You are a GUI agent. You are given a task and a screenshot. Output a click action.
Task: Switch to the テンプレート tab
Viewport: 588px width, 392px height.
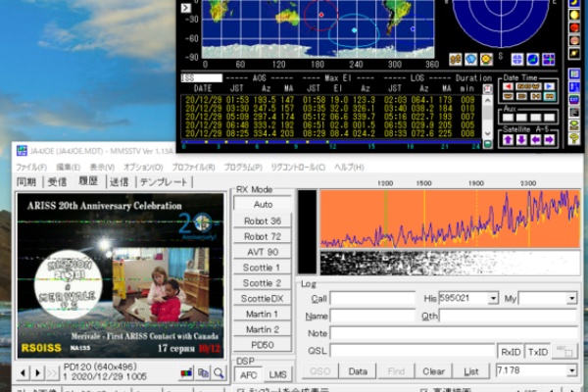[x=164, y=182]
